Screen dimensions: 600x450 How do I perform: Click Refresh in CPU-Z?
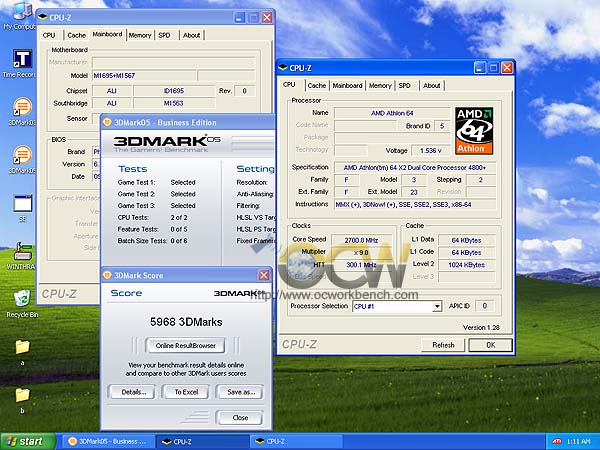(x=443, y=345)
